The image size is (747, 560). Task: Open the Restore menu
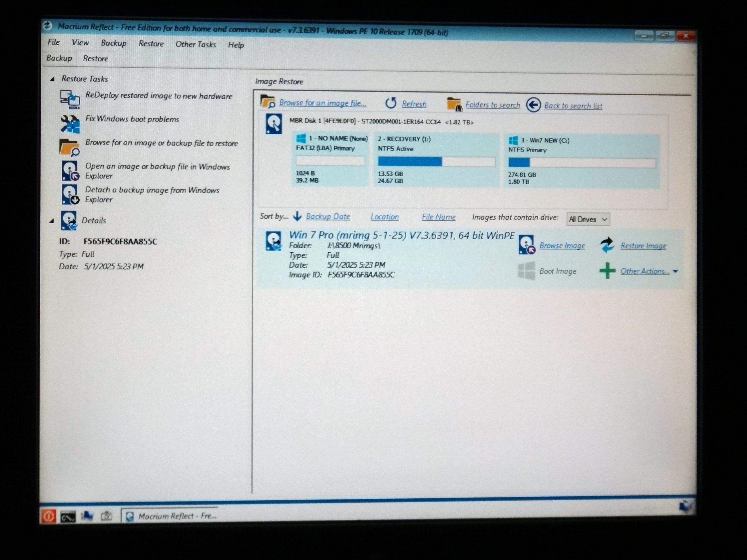click(151, 44)
